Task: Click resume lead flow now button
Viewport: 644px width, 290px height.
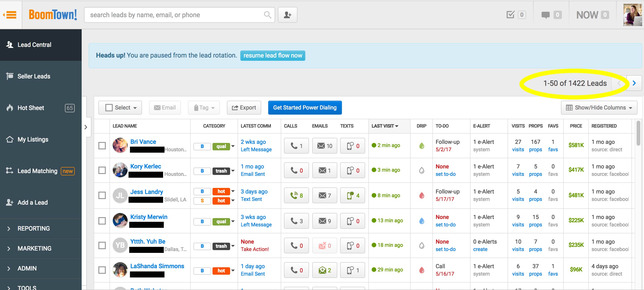Action: click(273, 55)
